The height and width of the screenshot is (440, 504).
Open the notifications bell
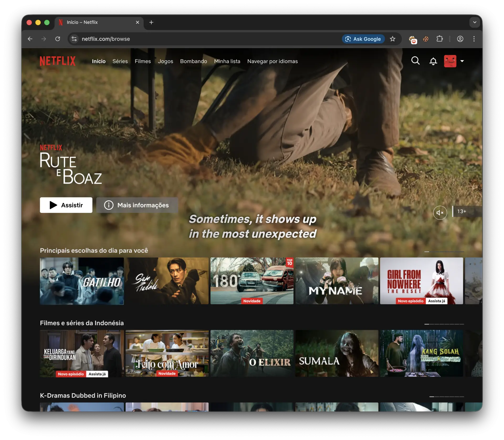(x=433, y=61)
